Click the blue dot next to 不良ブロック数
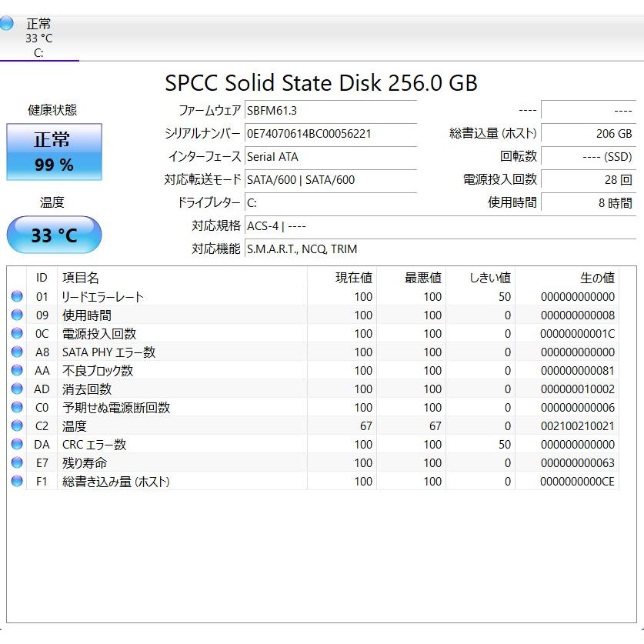 (17, 370)
